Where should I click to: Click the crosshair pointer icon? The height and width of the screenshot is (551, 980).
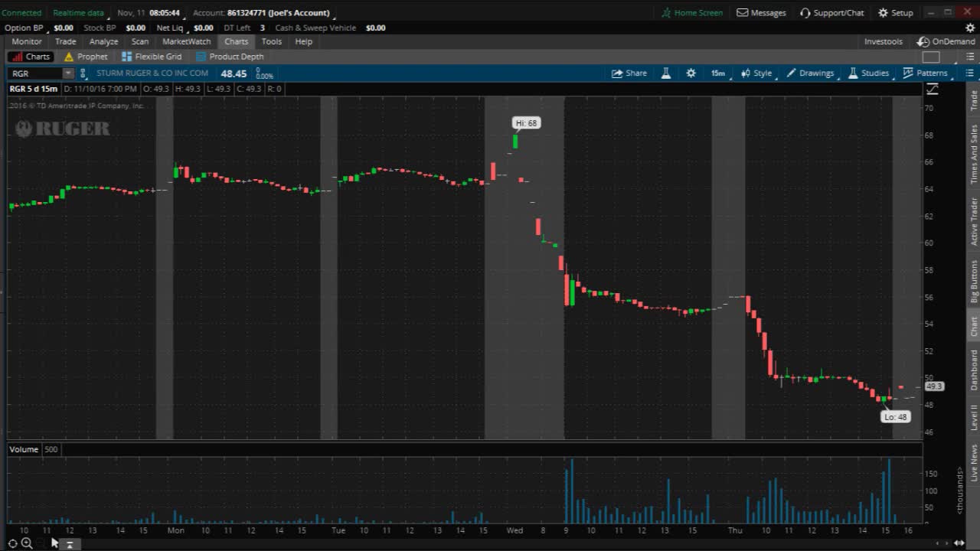click(x=12, y=543)
